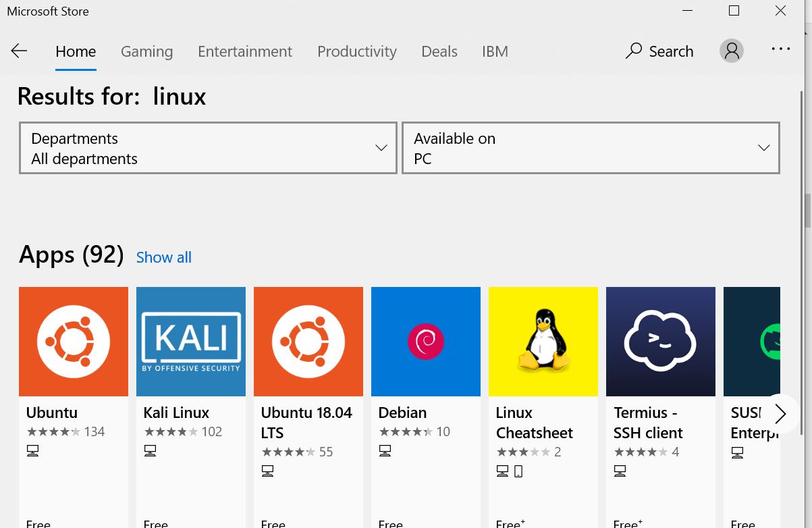Click the Debian app title link
The width and height of the screenshot is (812, 528).
point(402,413)
